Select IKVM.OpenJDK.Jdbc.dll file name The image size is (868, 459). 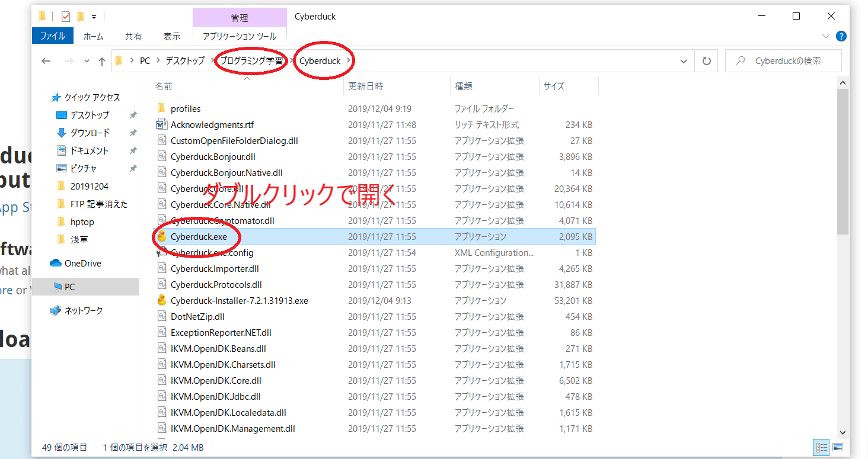click(215, 396)
